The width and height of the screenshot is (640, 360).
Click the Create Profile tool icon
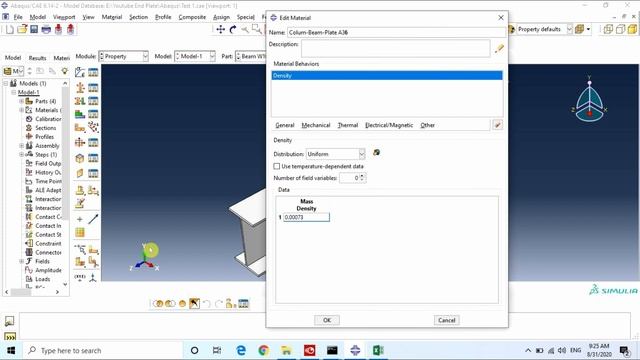tap(80, 142)
